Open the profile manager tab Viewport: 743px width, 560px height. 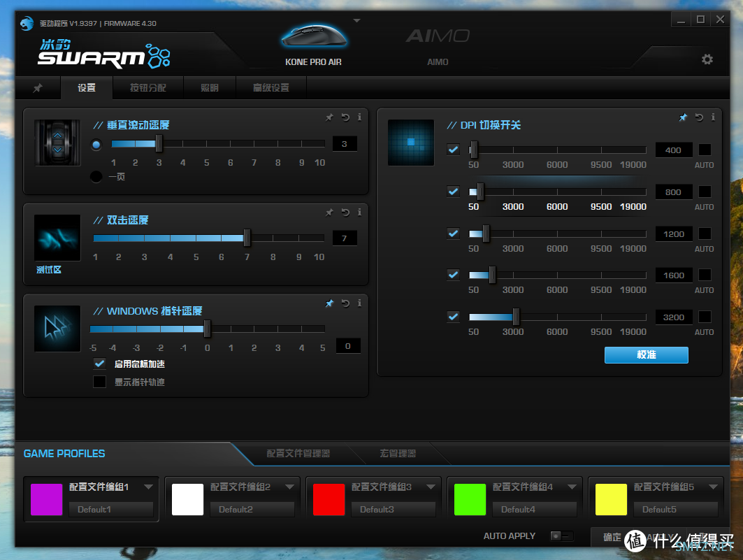pos(298,454)
